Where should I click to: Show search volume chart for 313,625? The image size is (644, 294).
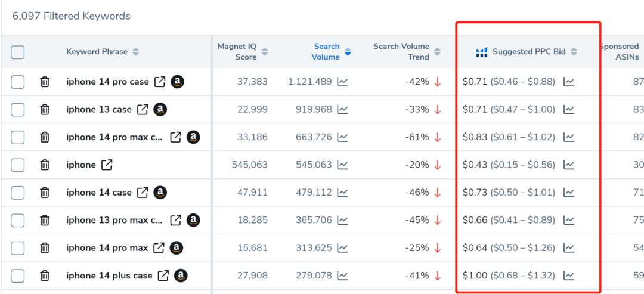click(x=342, y=247)
